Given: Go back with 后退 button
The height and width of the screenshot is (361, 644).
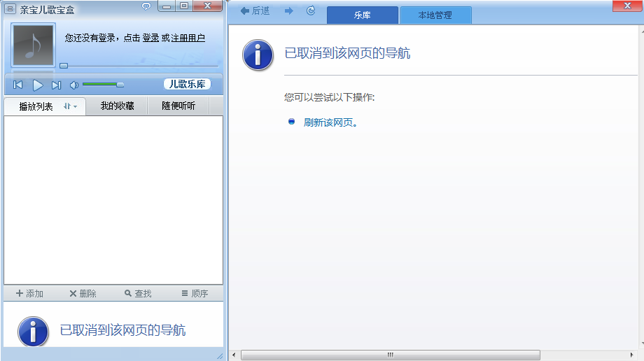Looking at the screenshot, I should [x=255, y=10].
